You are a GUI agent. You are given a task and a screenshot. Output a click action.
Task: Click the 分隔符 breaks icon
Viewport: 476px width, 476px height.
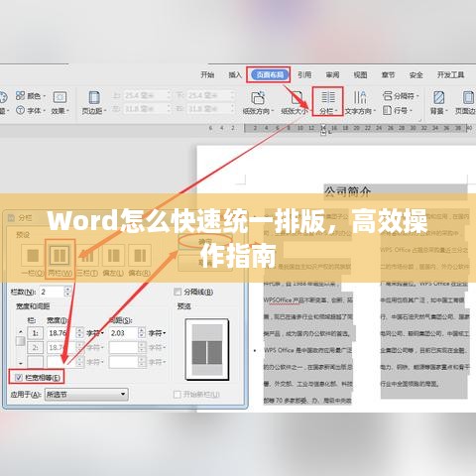click(x=388, y=96)
